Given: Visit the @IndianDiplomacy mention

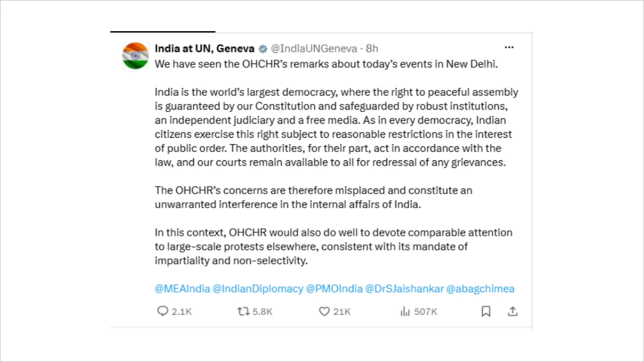Looking at the screenshot, I should [258, 289].
